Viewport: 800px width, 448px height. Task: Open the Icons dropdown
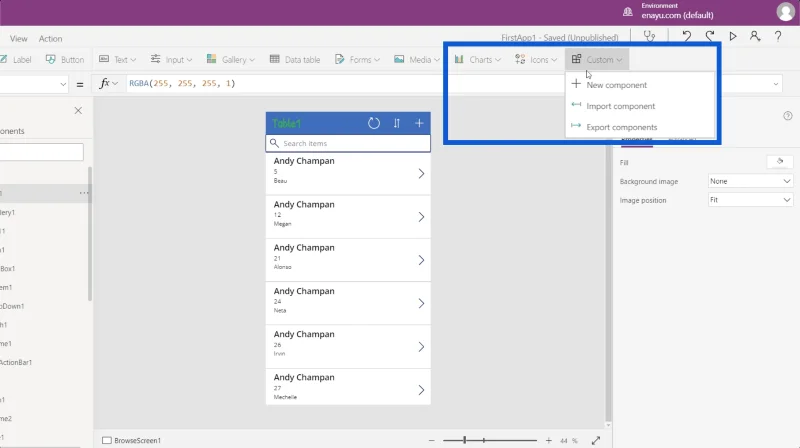coord(536,60)
